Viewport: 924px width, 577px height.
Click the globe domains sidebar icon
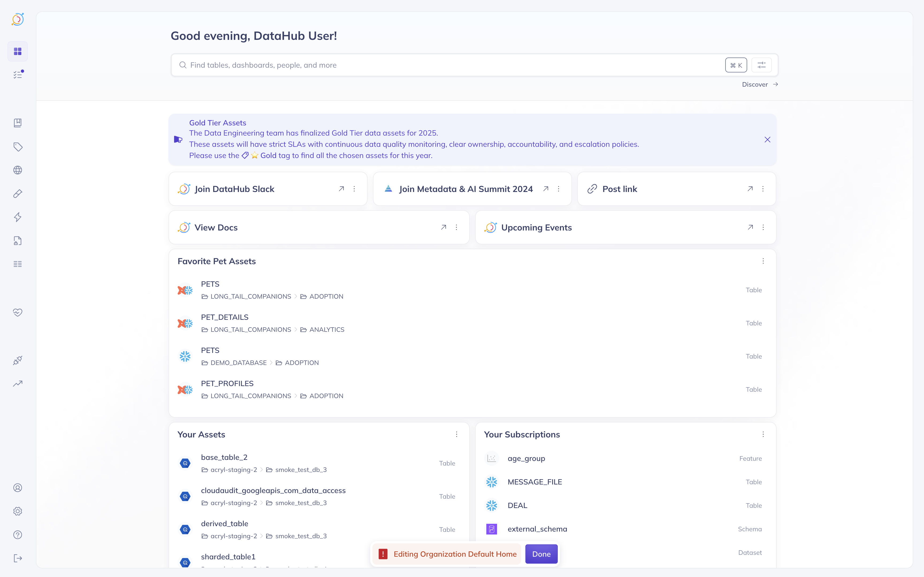pyautogui.click(x=18, y=170)
